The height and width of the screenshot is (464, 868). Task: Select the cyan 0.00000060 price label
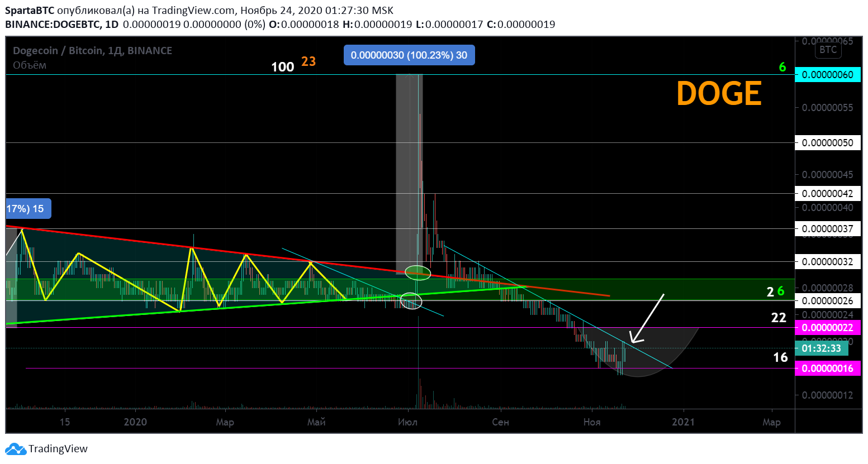click(827, 75)
